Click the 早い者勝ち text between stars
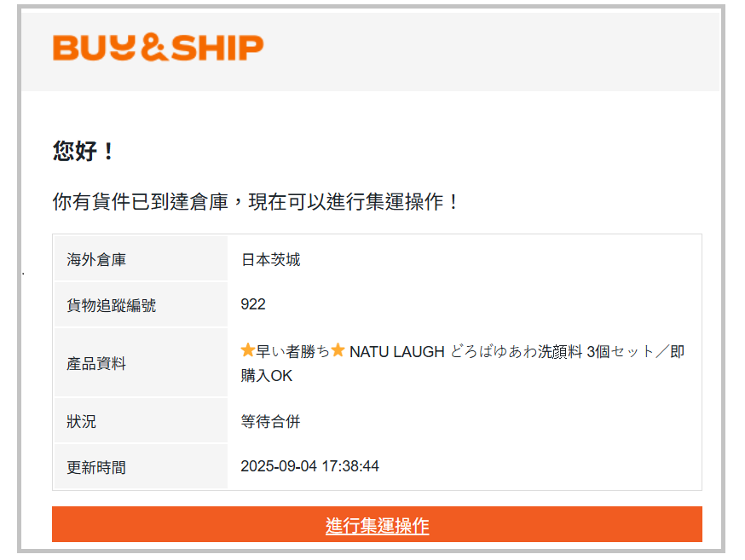This screenshot has width=745, height=560. coord(292,351)
